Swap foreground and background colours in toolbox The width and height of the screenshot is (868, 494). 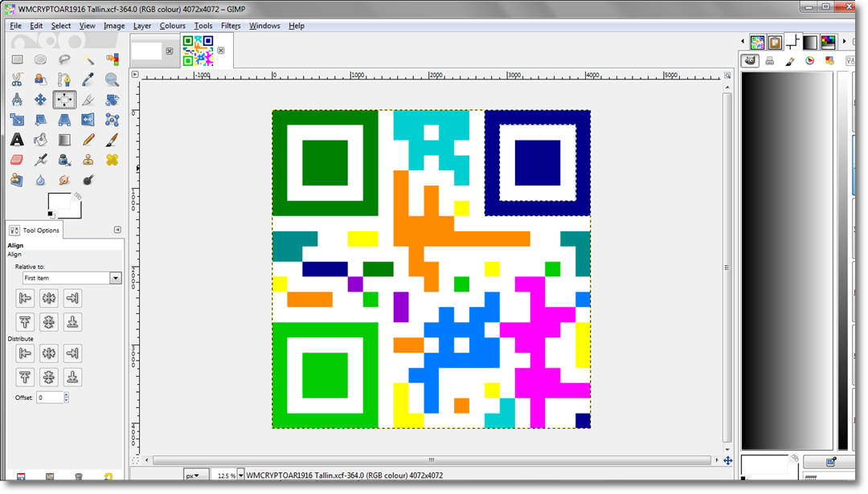[x=78, y=196]
